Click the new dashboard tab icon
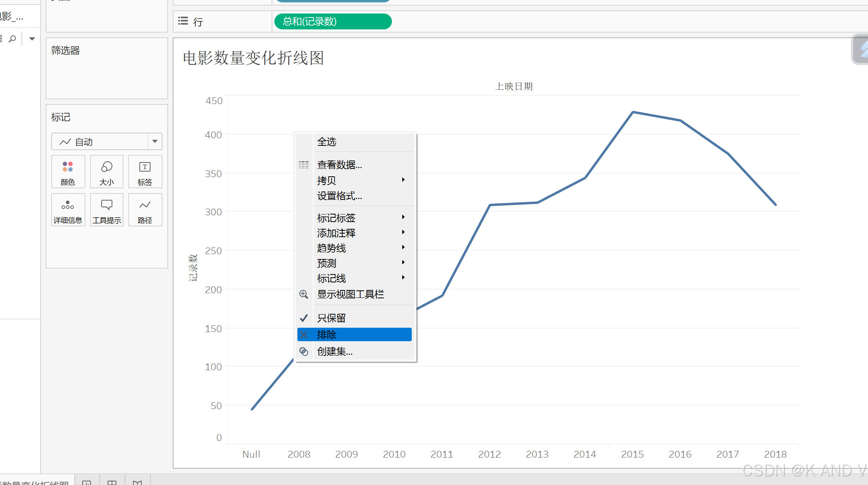This screenshot has height=485, width=868. point(112,482)
